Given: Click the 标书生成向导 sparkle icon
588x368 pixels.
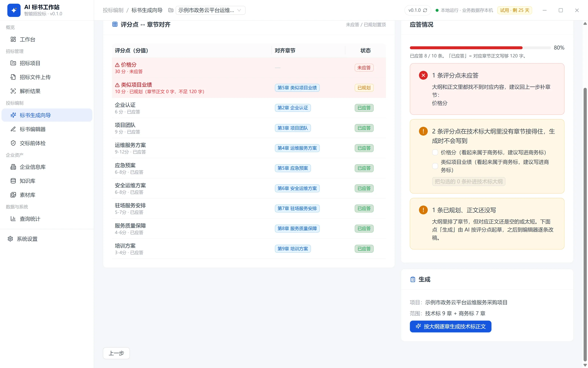Looking at the screenshot, I should (x=13, y=115).
